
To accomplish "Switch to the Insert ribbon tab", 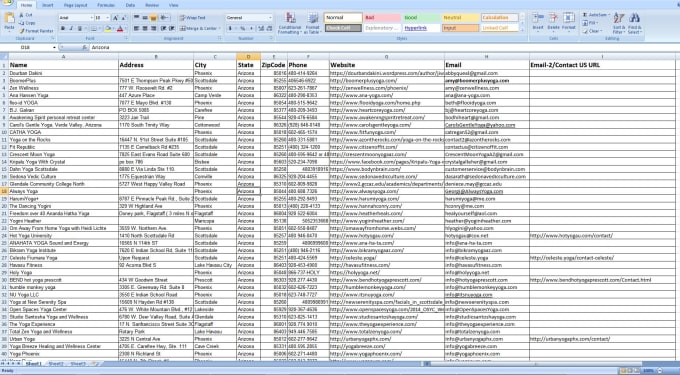I will pyautogui.click(x=48, y=5).
